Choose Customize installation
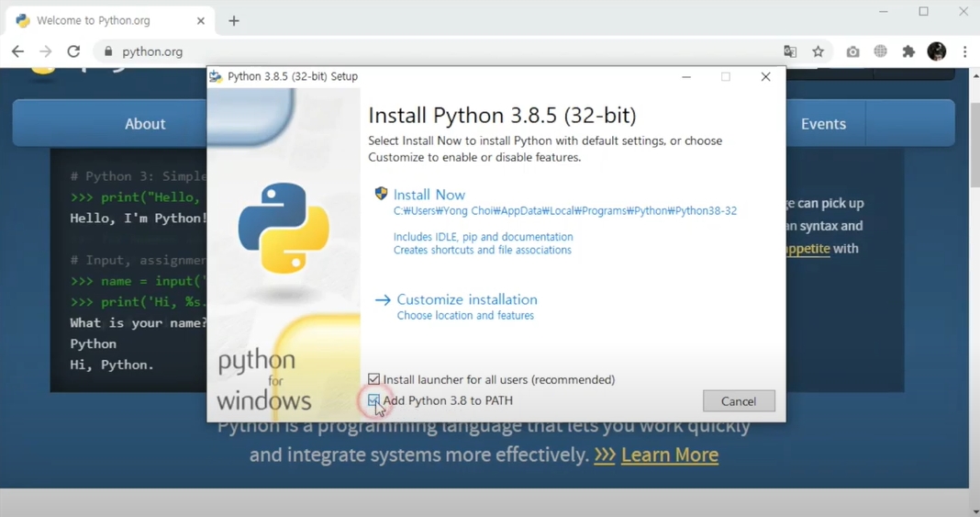 pyautogui.click(x=467, y=299)
